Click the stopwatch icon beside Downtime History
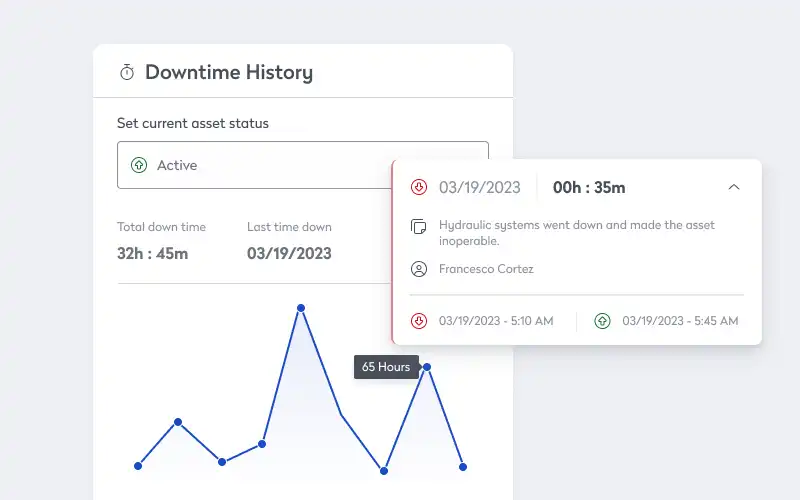The width and height of the screenshot is (800, 500). tap(127, 72)
